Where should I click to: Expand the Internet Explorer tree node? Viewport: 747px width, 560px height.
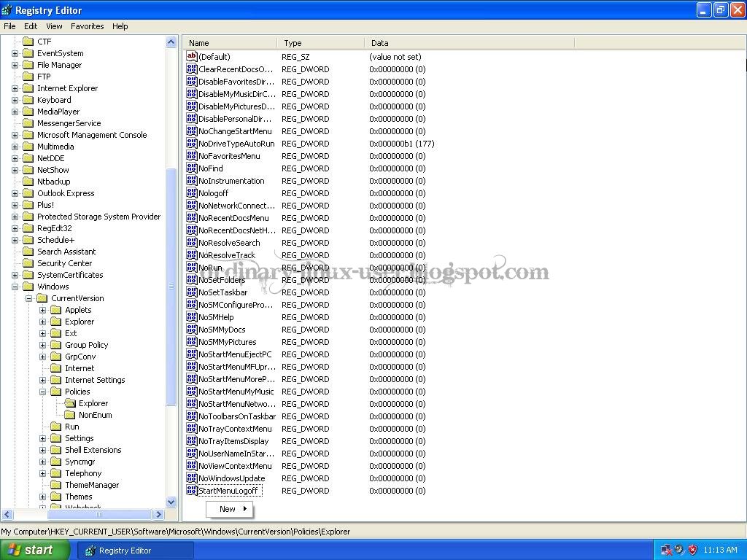tap(15, 88)
